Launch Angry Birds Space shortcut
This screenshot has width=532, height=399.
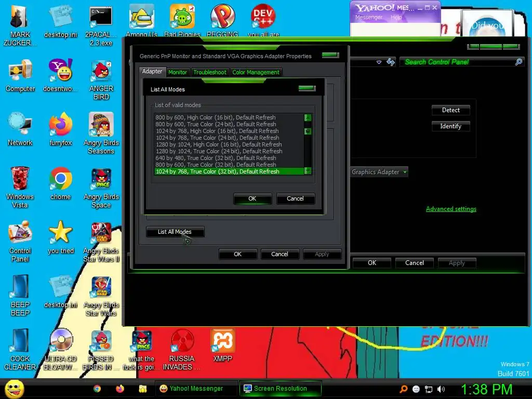101,187
